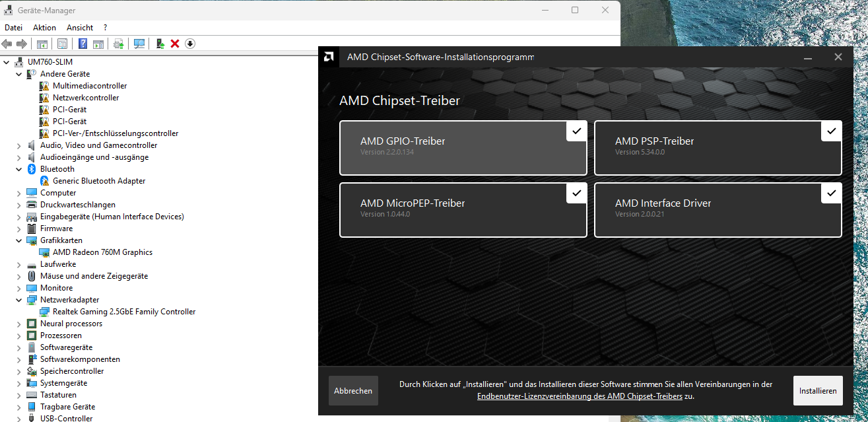Collapse the Andere Geräte category
This screenshot has height=422, width=868.
(19, 74)
